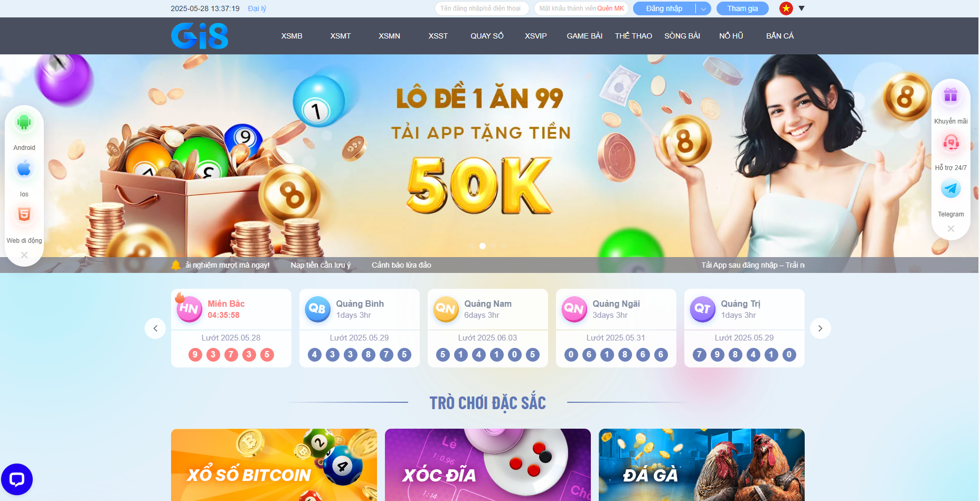Viewport: 980px width, 501px height.
Task: Open the Web di động HTML5 icon
Action: 24,215
